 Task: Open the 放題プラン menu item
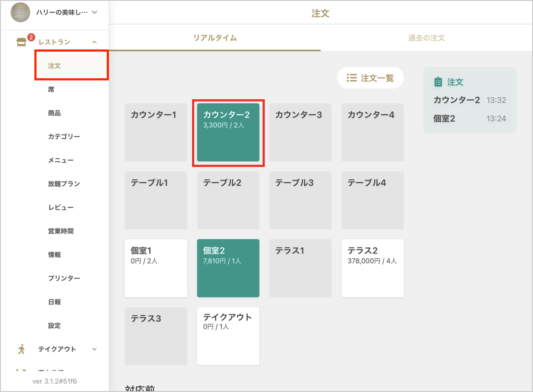[x=63, y=184]
